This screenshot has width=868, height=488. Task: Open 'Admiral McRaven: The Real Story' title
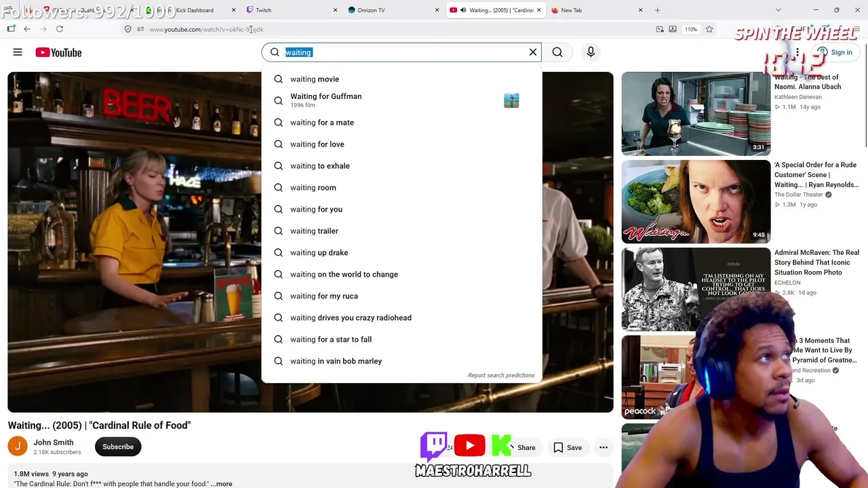pos(817,262)
